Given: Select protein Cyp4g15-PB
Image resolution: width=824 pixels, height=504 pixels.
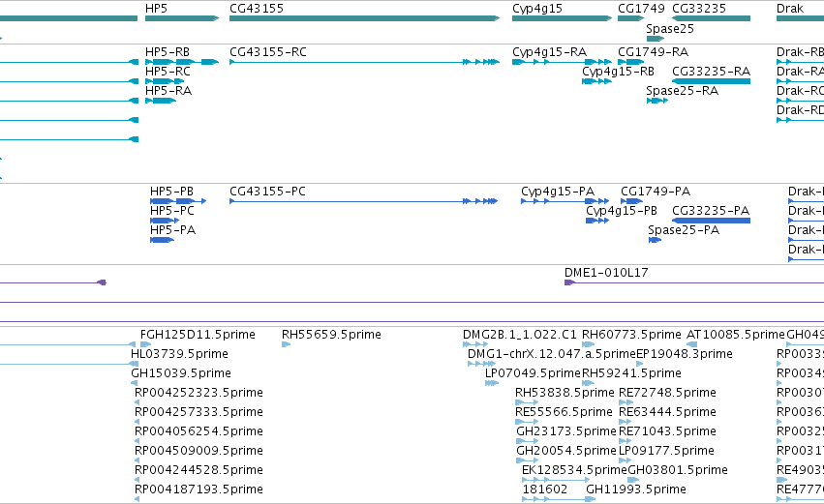Looking at the screenshot, I should point(597,221).
